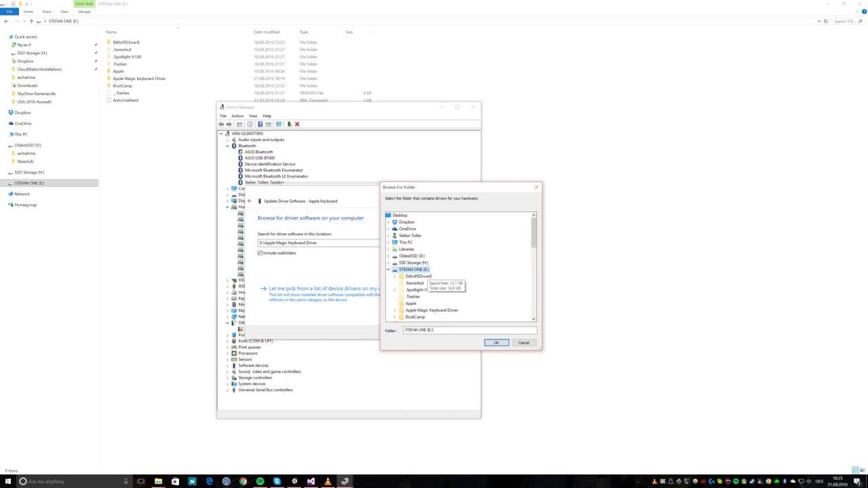Click Explorer Up arrow navigation button
Screen dimensions: 868x488
pos(31,21)
